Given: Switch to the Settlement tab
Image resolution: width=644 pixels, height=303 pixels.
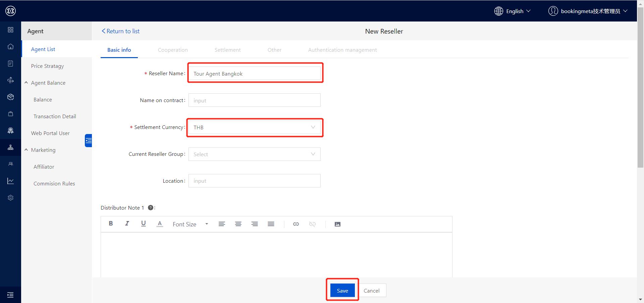Looking at the screenshot, I should [227, 50].
